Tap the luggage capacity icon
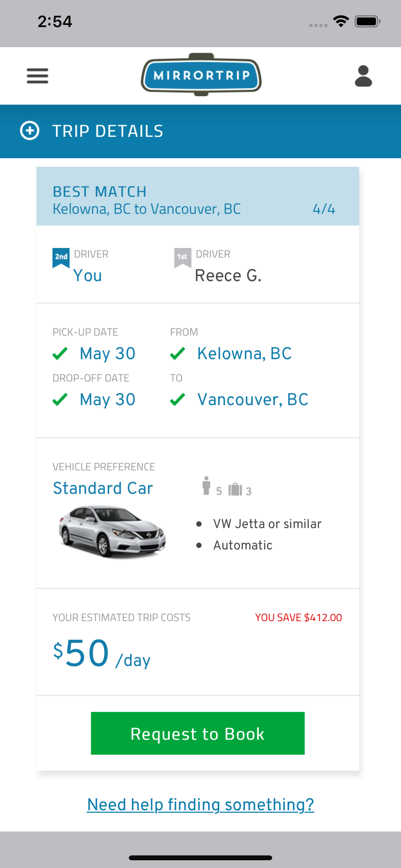The image size is (401, 868). (235, 489)
